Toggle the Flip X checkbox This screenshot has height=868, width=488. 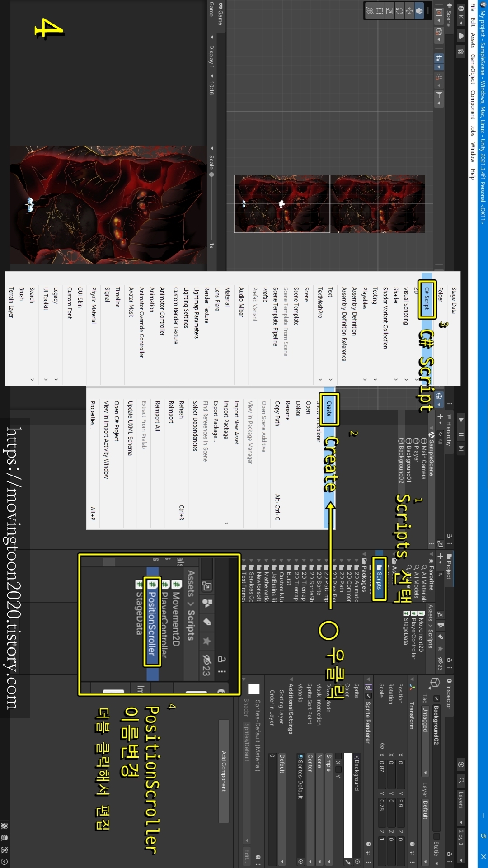click(x=338, y=756)
